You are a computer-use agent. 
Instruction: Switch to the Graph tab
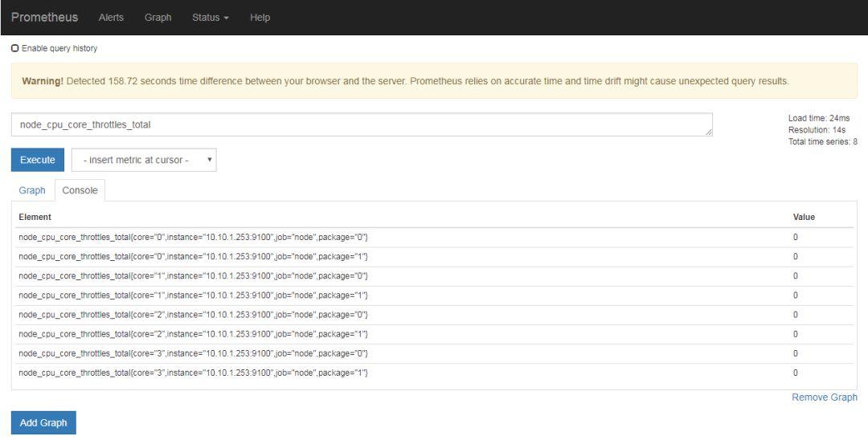(32, 190)
